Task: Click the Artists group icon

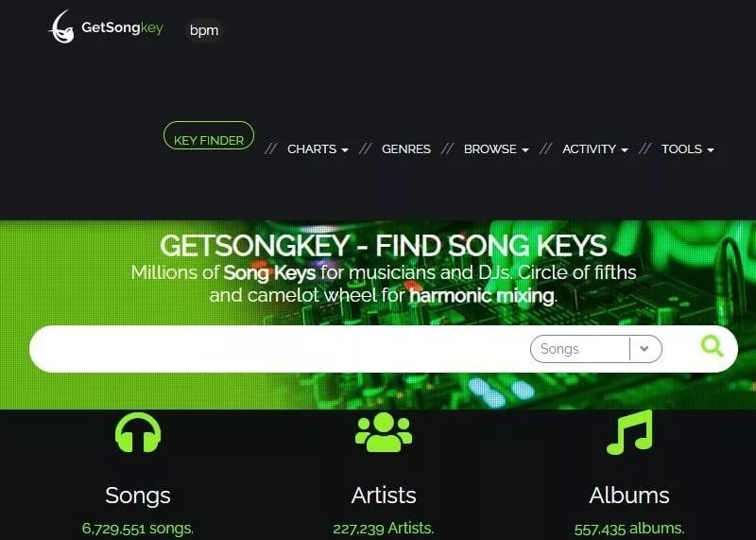Action: 384,432
